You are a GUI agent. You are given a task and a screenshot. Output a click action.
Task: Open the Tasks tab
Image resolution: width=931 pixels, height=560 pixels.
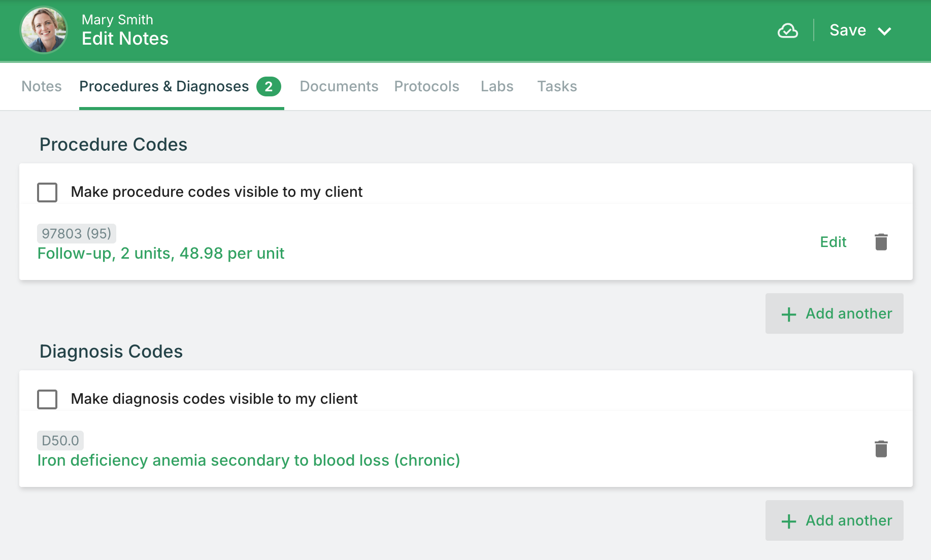pos(557,87)
